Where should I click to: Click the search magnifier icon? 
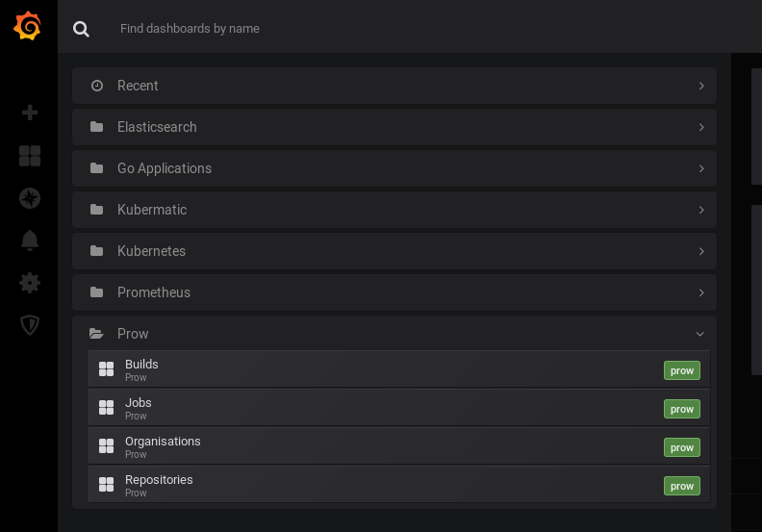pos(82,29)
